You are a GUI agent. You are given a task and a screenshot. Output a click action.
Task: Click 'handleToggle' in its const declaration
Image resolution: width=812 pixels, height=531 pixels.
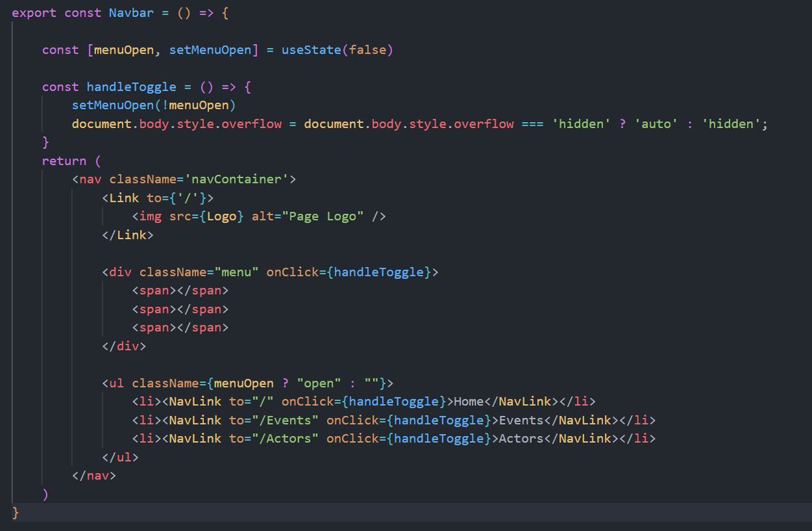click(x=131, y=87)
